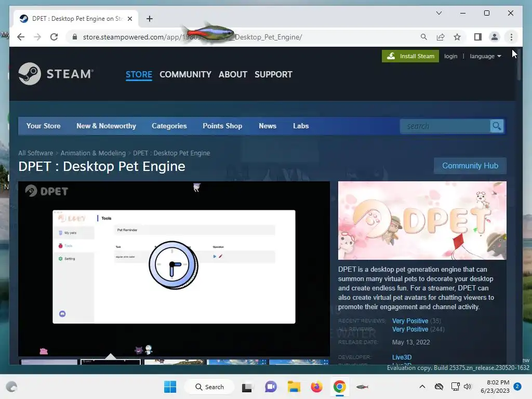Open Firefox from the taskbar
The width and height of the screenshot is (532, 399).
pos(316,387)
